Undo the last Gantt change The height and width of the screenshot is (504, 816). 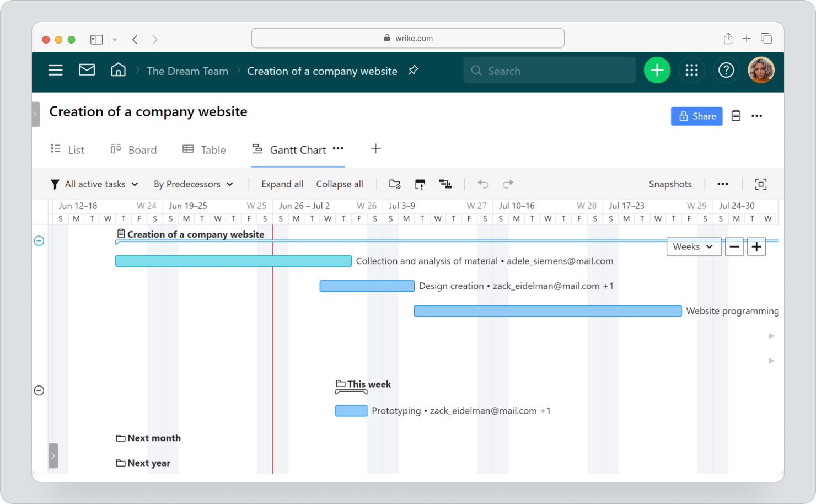click(x=483, y=184)
